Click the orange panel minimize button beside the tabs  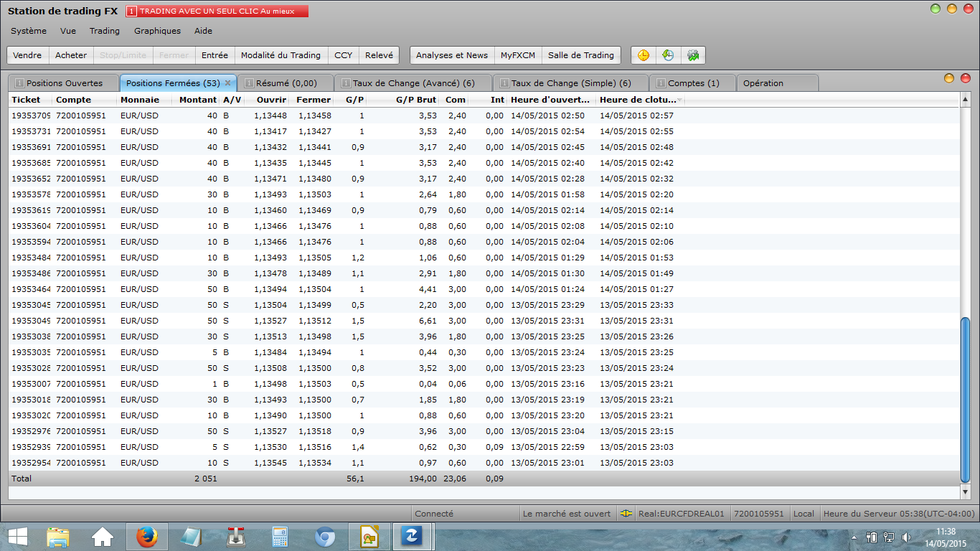(949, 78)
